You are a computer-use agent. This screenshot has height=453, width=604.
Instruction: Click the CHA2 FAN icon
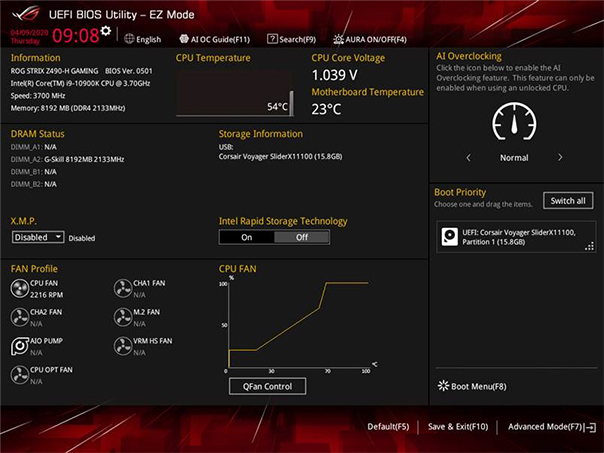coord(20,317)
